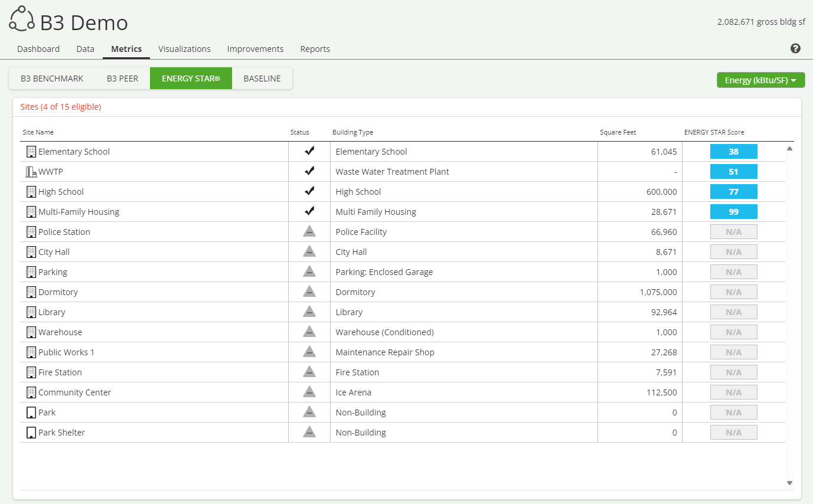Open the Community Center site link
Image resolution: width=813 pixels, height=504 pixels.
click(74, 392)
